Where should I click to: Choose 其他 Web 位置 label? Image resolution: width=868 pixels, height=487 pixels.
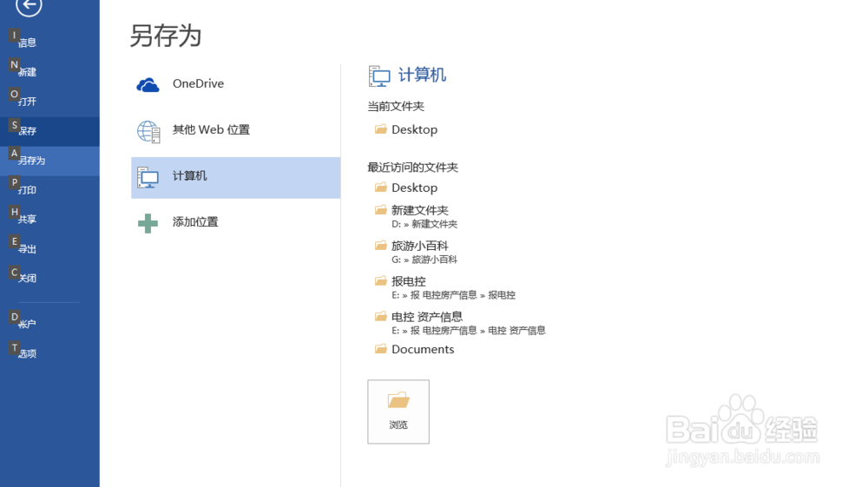point(211,129)
